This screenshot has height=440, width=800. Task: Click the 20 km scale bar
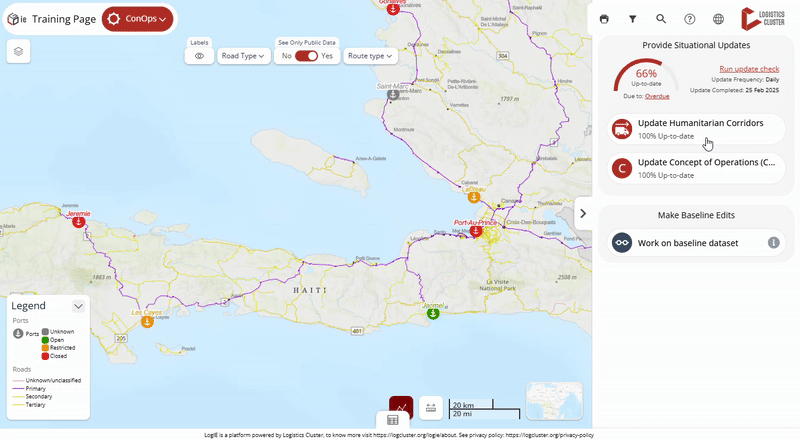(471, 405)
